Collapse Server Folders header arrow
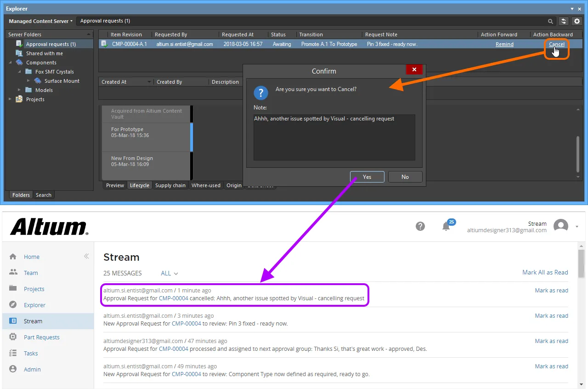This screenshot has width=588, height=389. (x=89, y=34)
